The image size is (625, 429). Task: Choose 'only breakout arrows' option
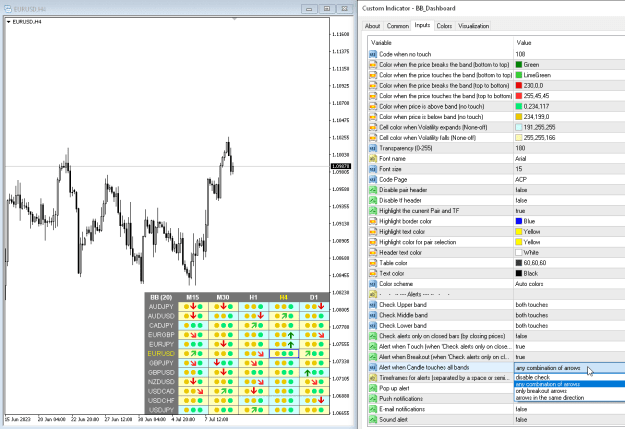click(x=570, y=391)
